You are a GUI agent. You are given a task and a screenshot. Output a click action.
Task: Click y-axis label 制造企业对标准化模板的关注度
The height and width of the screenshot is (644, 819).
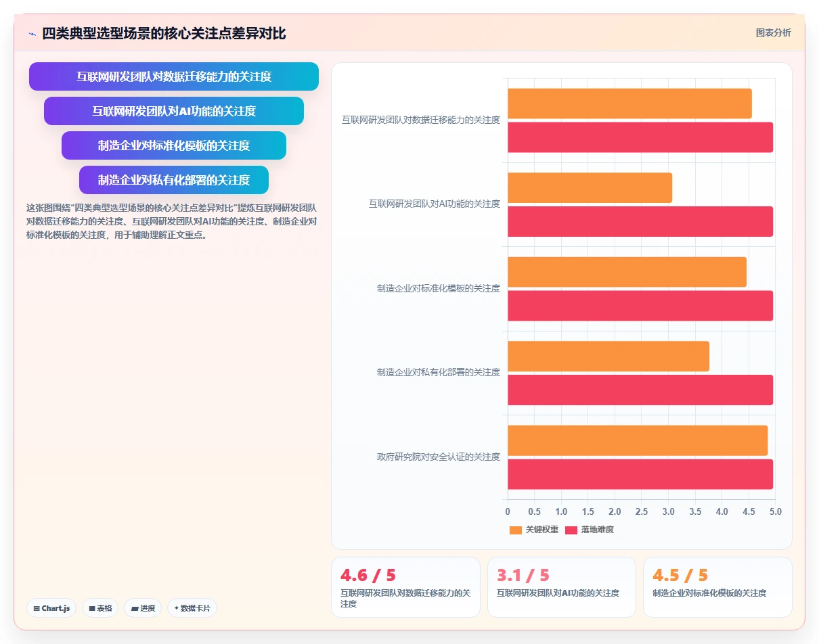coord(439,288)
